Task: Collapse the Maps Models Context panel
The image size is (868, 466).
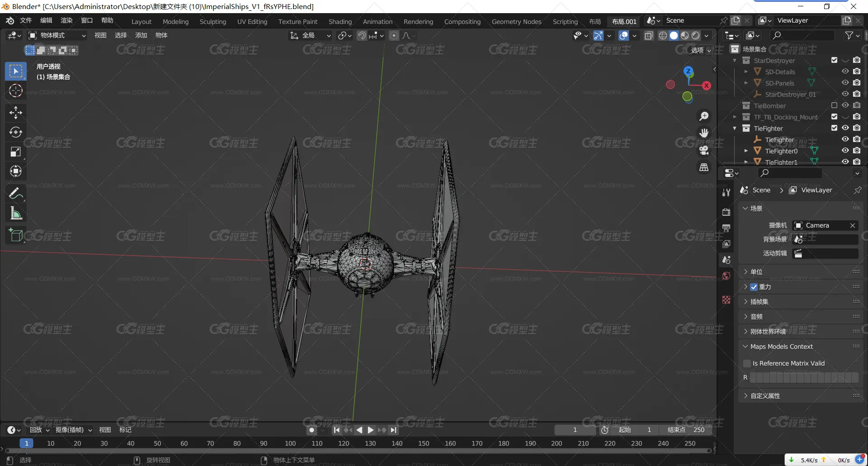Action: (x=745, y=347)
